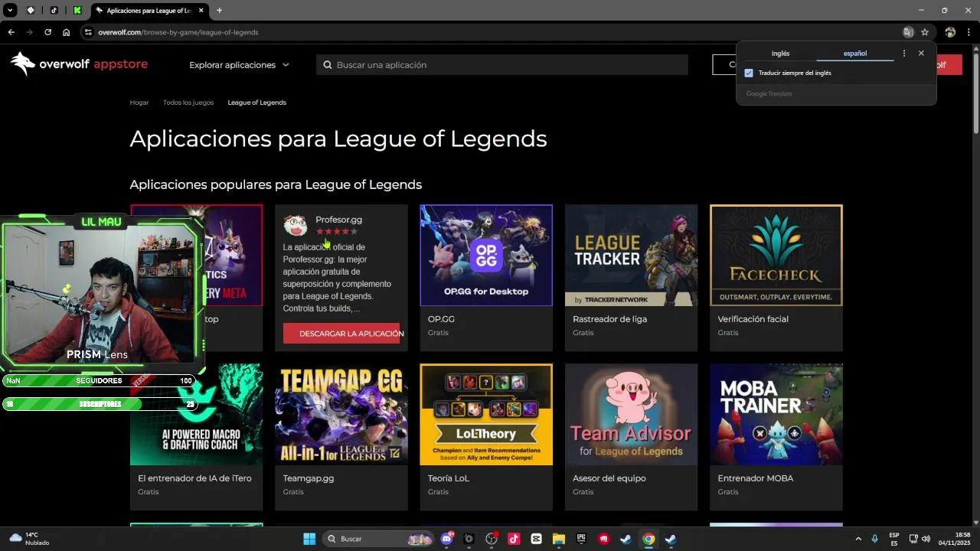
Task: Click the taskbar Buscar search box
Action: tap(379, 539)
